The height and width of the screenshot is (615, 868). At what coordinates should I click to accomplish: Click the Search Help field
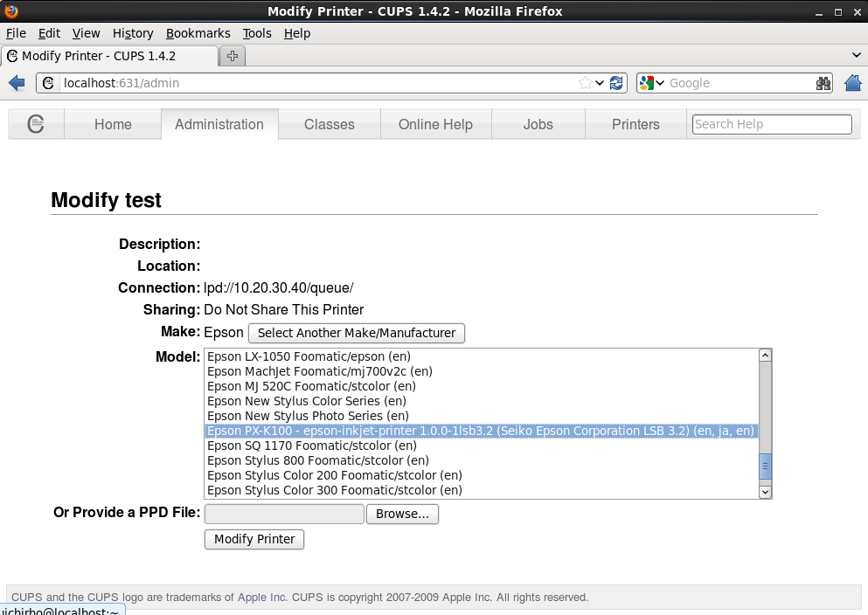772,124
